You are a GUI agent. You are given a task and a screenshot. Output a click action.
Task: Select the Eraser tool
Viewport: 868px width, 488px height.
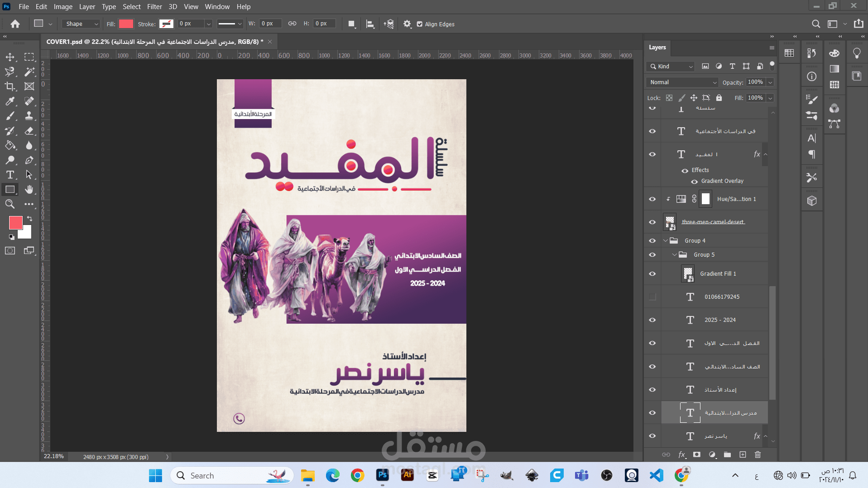[29, 131]
